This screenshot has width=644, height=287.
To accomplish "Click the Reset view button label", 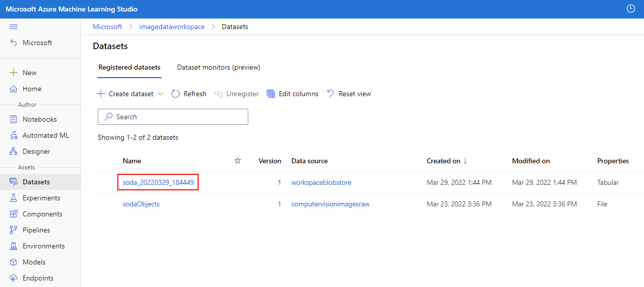I will [355, 94].
